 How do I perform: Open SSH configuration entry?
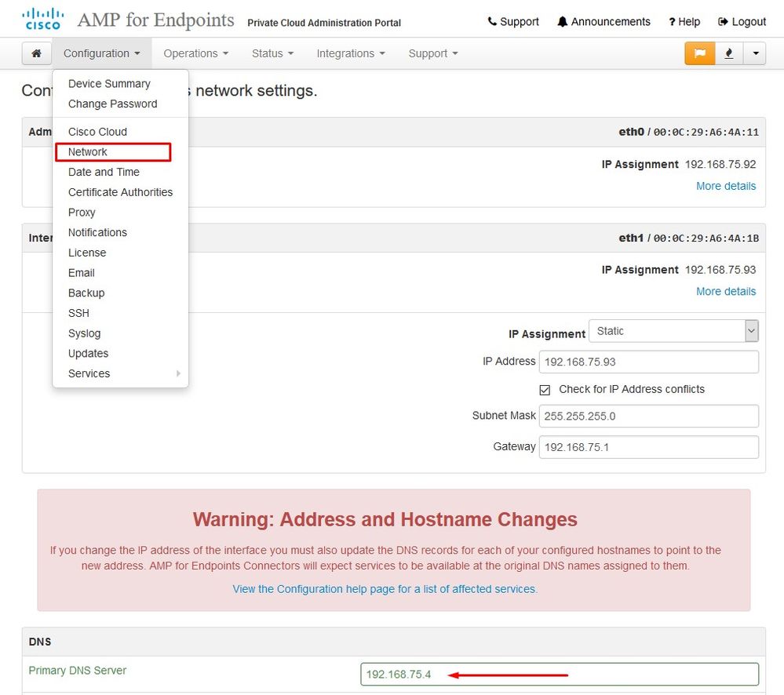[121, 313]
